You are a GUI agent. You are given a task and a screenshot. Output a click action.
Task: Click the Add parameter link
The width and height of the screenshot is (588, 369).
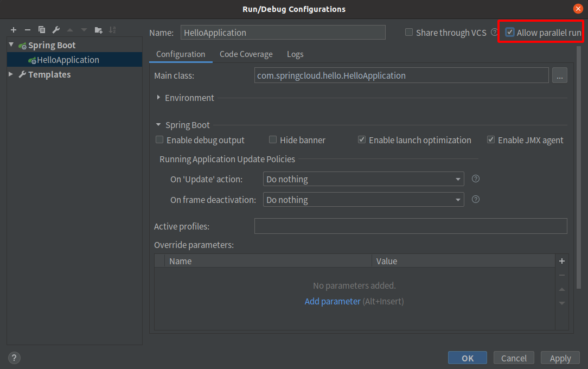333,302
